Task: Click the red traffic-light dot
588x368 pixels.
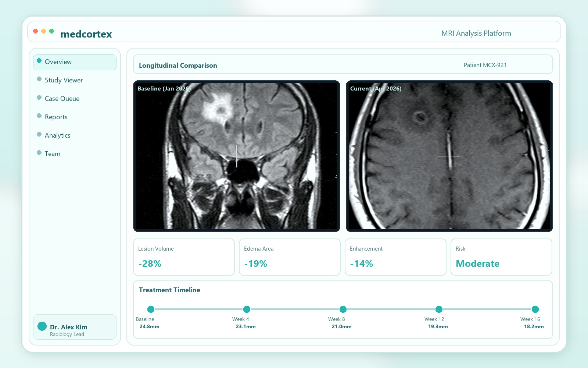Action: (35, 31)
